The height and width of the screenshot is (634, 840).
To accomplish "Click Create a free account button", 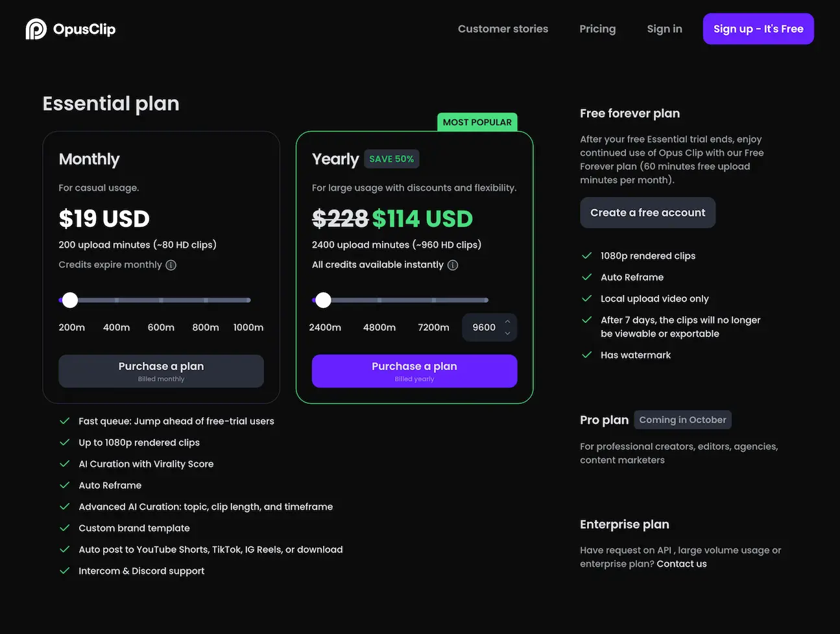I will (x=647, y=213).
